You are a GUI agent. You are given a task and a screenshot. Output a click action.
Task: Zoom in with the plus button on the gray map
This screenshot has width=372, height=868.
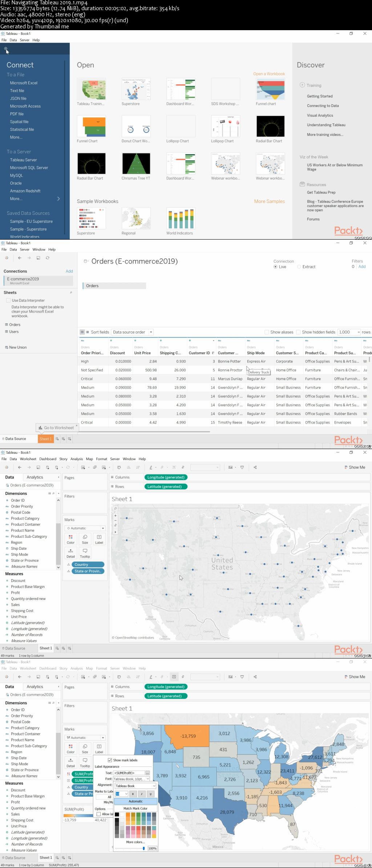pyautogui.click(x=116, y=516)
